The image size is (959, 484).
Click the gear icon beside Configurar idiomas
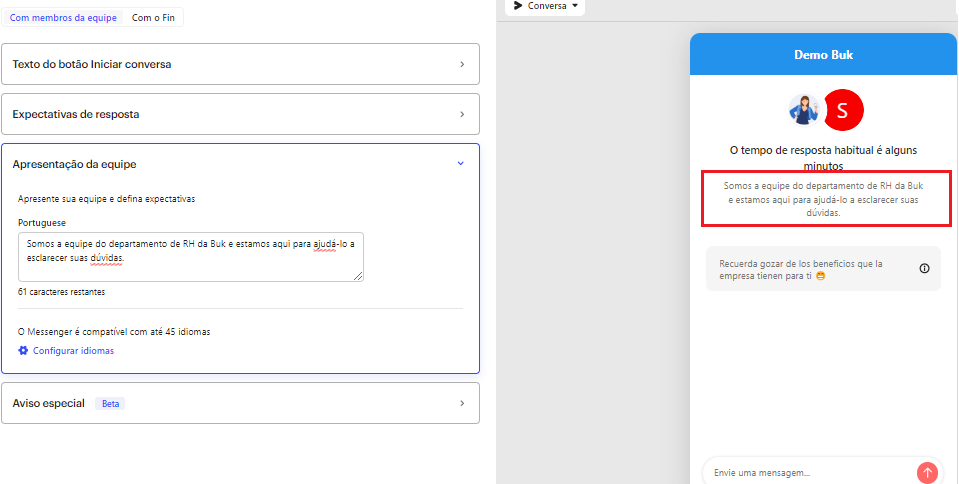tap(23, 351)
